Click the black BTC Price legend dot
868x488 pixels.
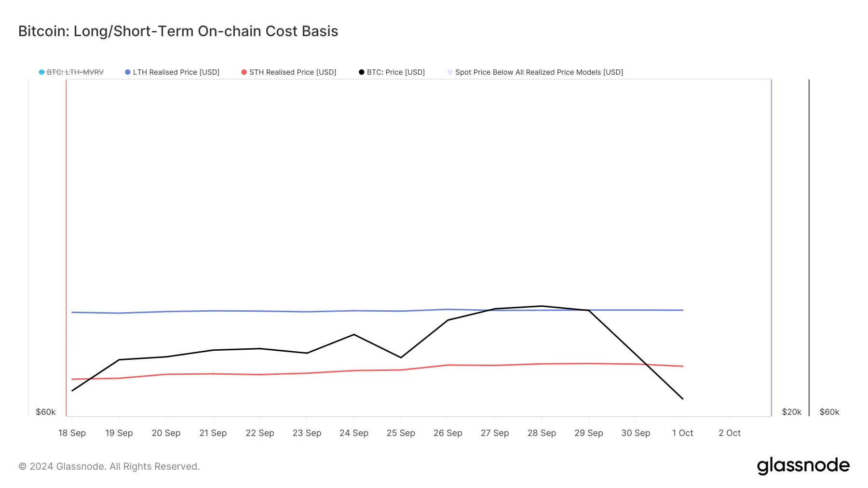pyautogui.click(x=362, y=72)
